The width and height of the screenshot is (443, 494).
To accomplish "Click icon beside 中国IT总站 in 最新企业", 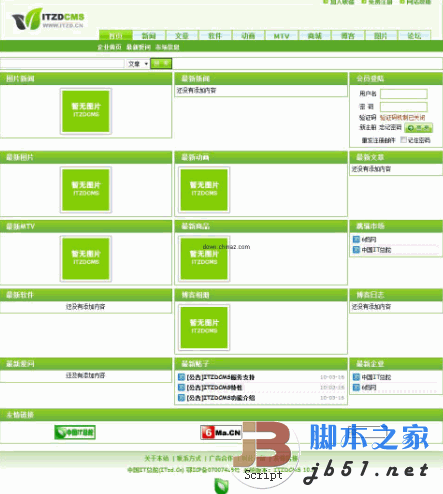I will (x=356, y=377).
